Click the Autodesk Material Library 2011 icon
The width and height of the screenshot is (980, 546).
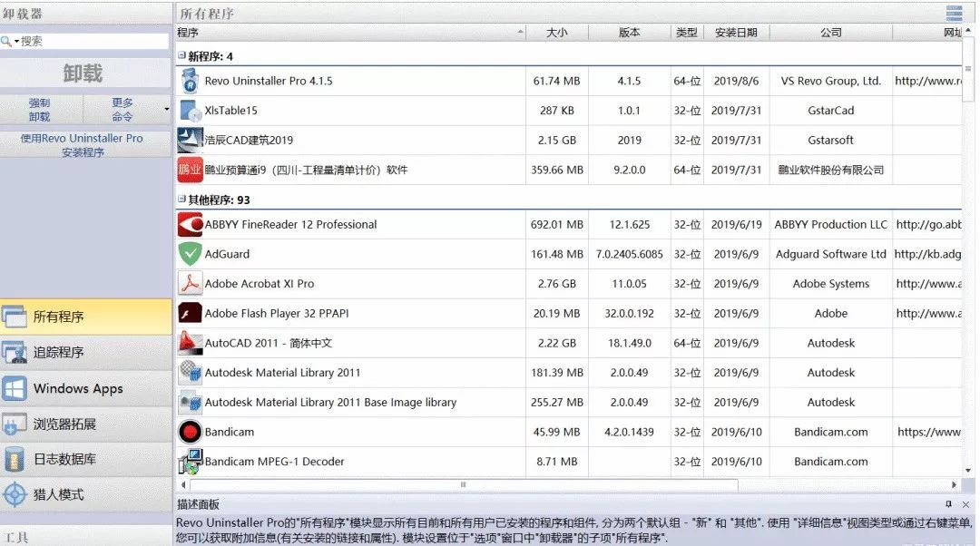190,373
